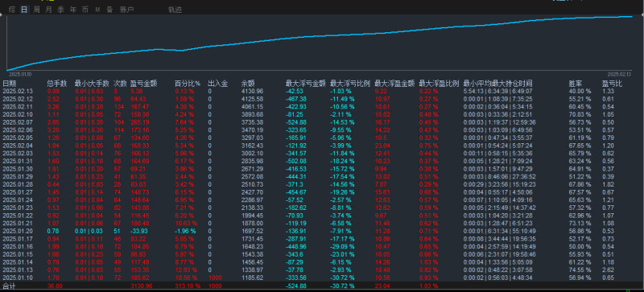
Task: Open the 季 quarterly tab
Action: pyautogui.click(x=61, y=10)
